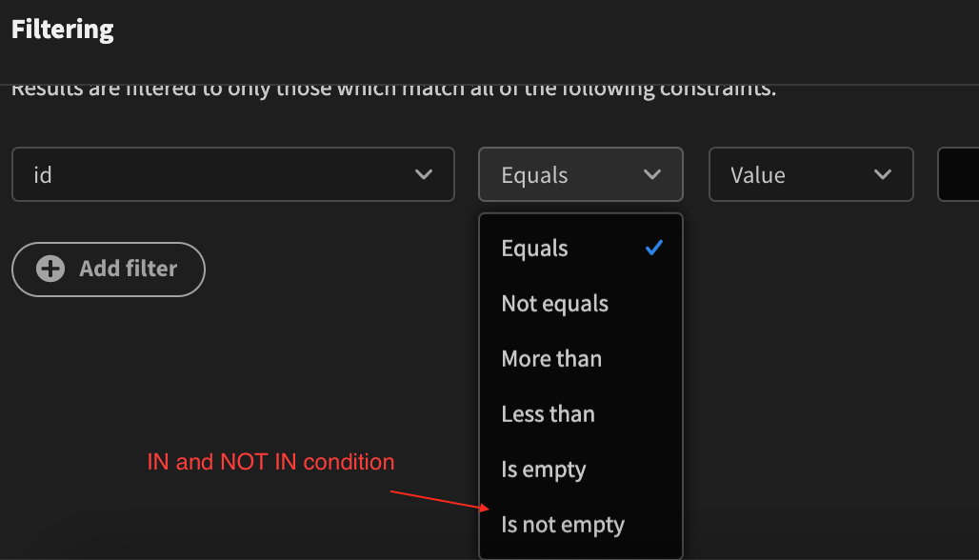Click the Filtering heading
Screen dimensions: 979x560
click(x=62, y=30)
